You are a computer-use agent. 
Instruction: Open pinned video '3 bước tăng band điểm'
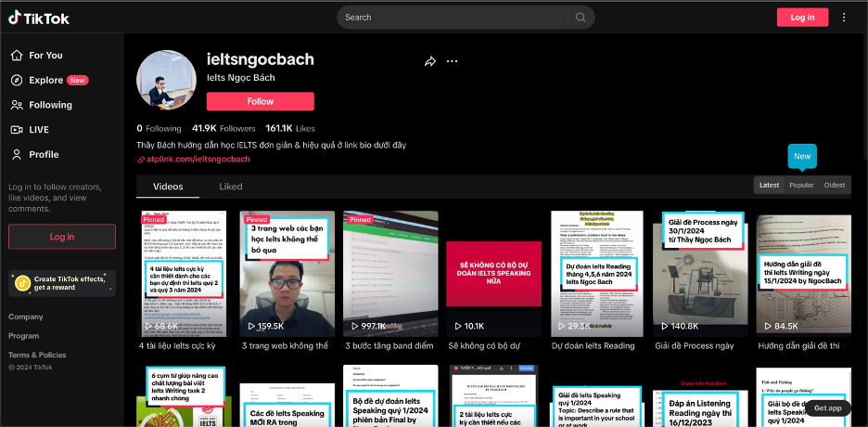click(x=390, y=274)
